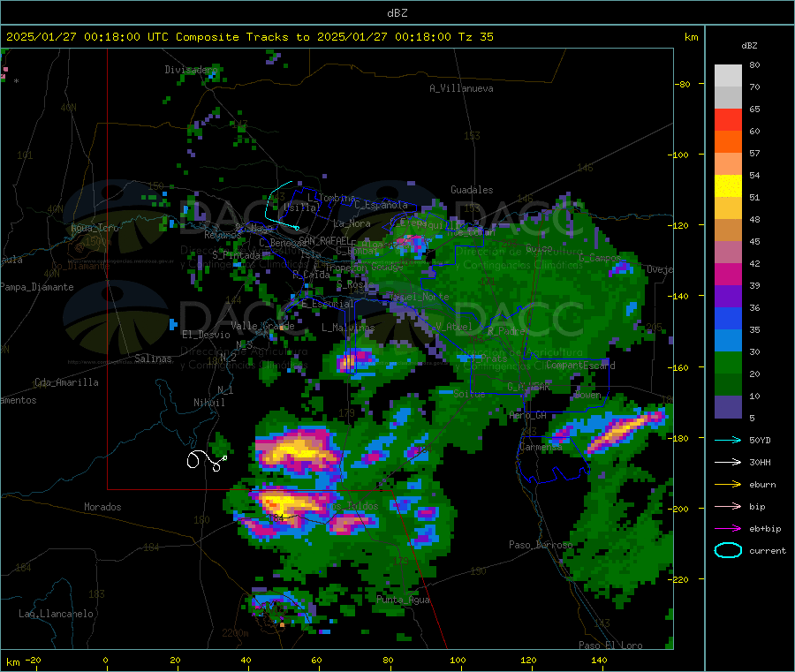Pick the bright yellow swatch between 54 and 51
This screenshot has height=672, width=795.
728,186
